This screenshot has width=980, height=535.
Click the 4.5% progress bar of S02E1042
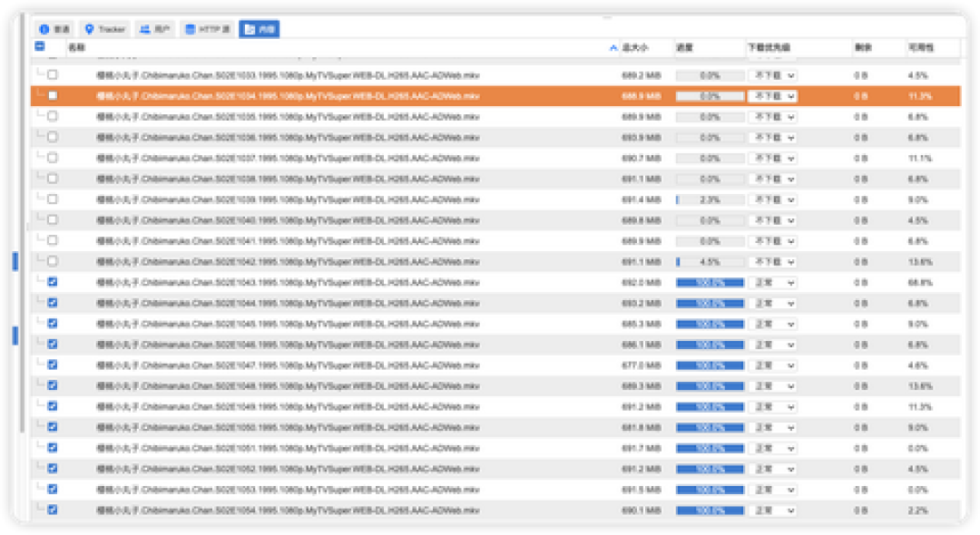710,261
